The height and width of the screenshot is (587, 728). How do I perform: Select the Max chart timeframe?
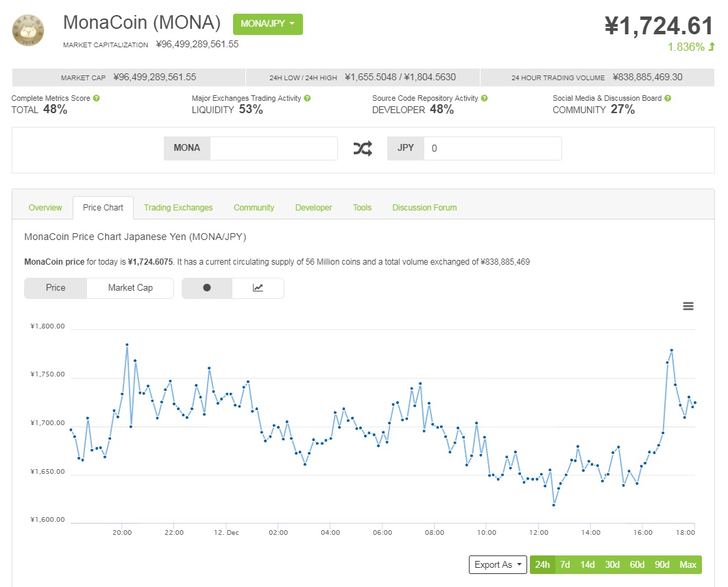tap(688, 564)
